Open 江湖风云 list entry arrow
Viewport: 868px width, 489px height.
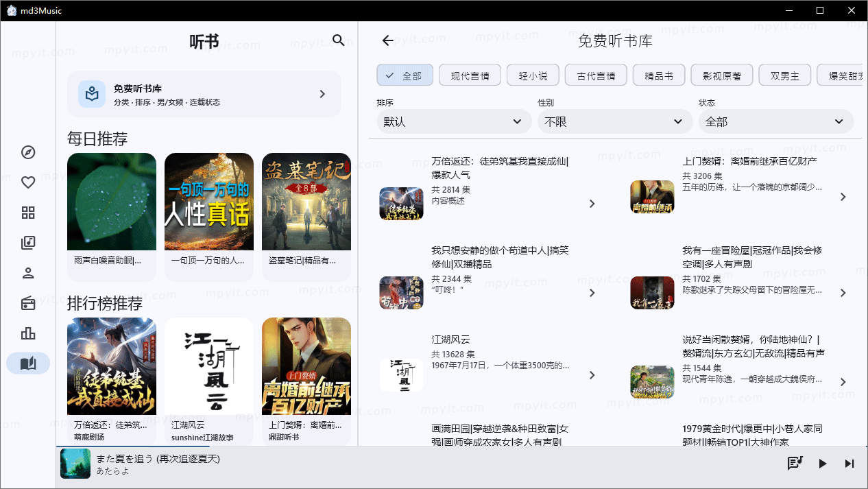(592, 375)
